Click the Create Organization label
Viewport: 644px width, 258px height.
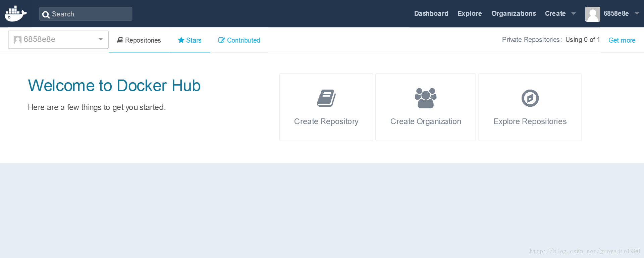[426, 121]
